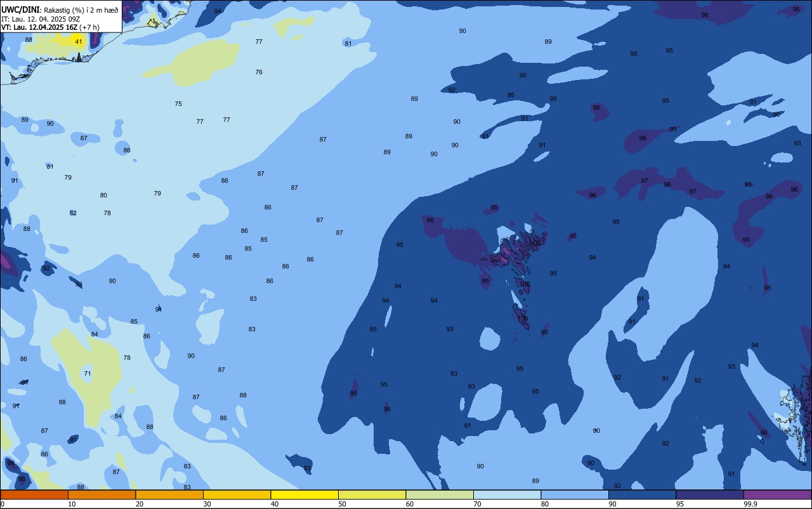This screenshot has width=812, height=509.
Task: Click the dark blue 90–95 legend swatch
Action: 642,494
